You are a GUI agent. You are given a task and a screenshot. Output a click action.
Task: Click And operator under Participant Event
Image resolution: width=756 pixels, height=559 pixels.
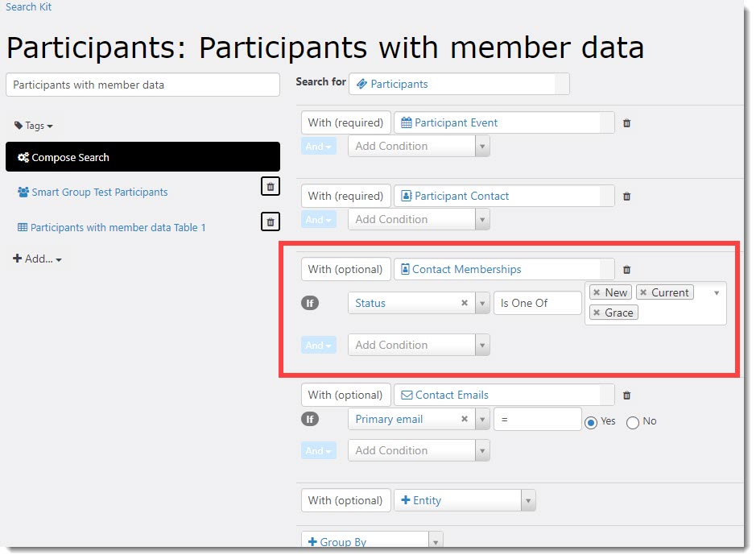point(319,146)
